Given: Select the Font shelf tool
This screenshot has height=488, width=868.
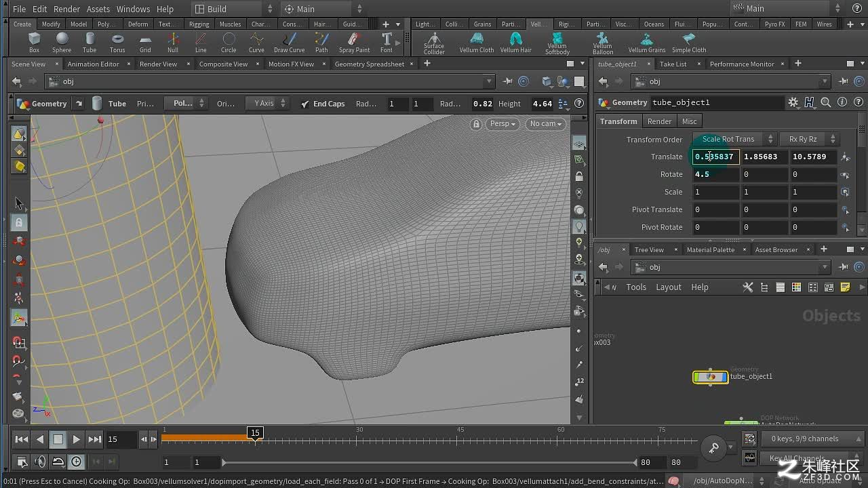Looking at the screenshot, I should point(387,43).
